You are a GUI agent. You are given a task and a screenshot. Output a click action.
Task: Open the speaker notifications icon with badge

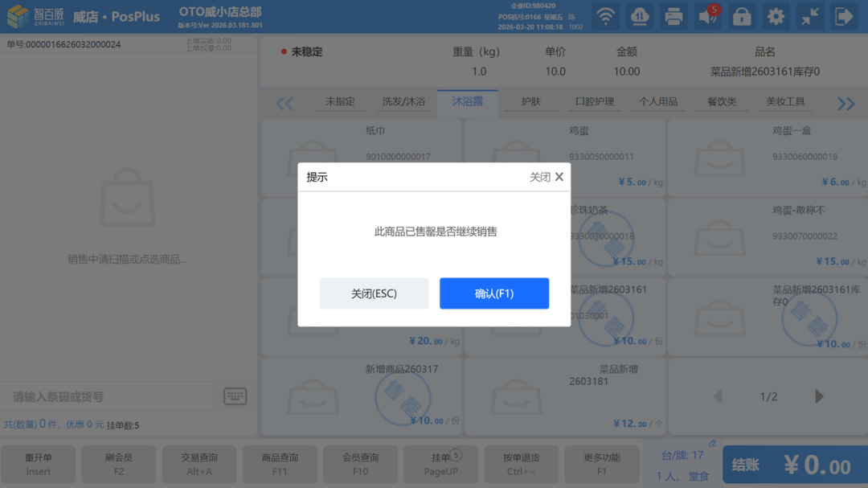(708, 17)
